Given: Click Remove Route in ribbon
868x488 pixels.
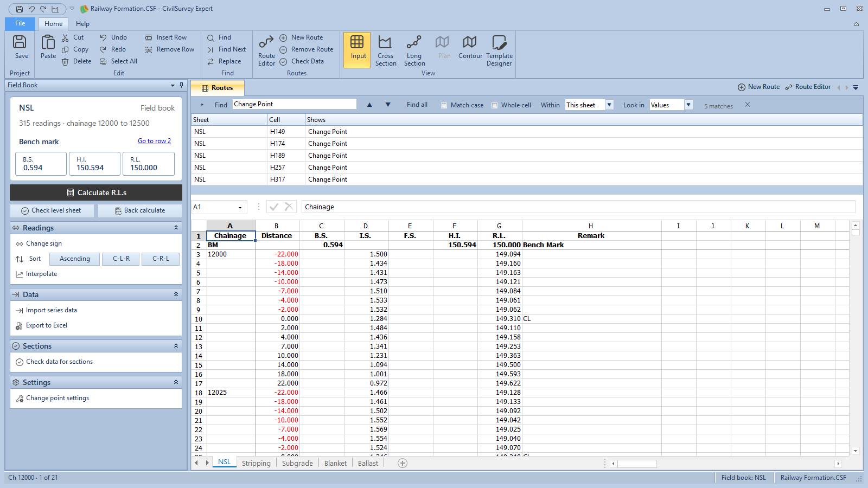Looking at the screenshot, I should [307, 49].
